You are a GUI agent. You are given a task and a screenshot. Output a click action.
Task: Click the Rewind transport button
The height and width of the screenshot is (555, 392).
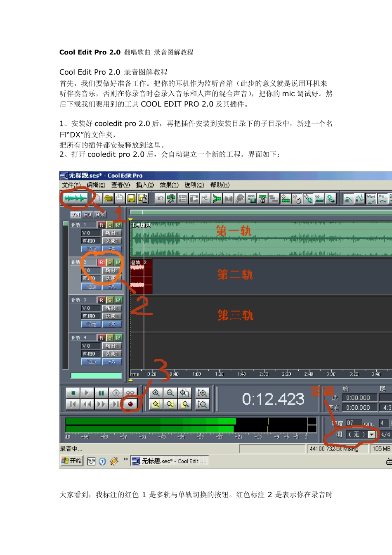point(87,404)
